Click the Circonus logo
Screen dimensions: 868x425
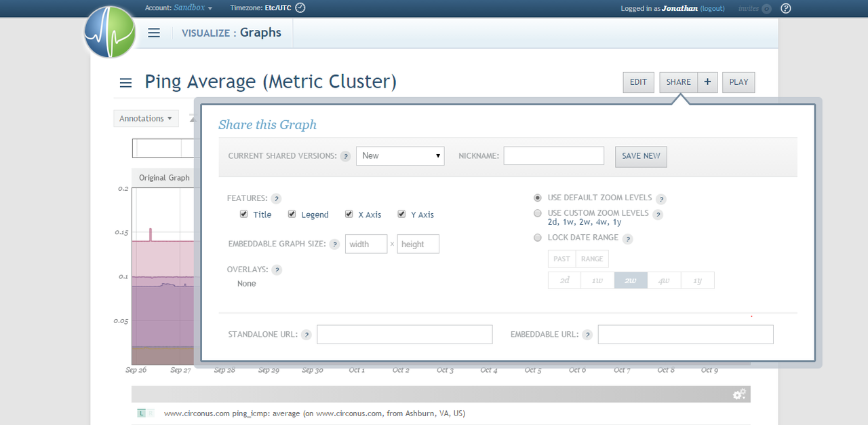108,32
